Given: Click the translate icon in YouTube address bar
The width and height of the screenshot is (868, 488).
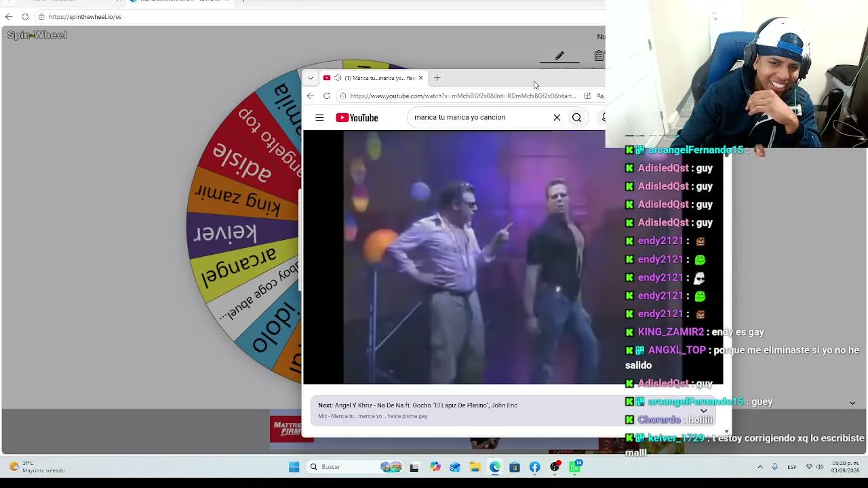Looking at the screenshot, I should [600, 96].
